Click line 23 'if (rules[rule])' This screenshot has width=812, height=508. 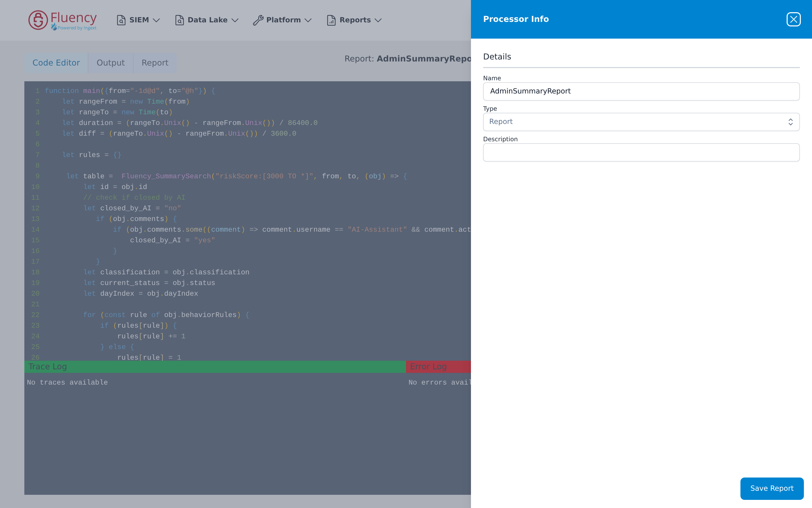coord(139,326)
